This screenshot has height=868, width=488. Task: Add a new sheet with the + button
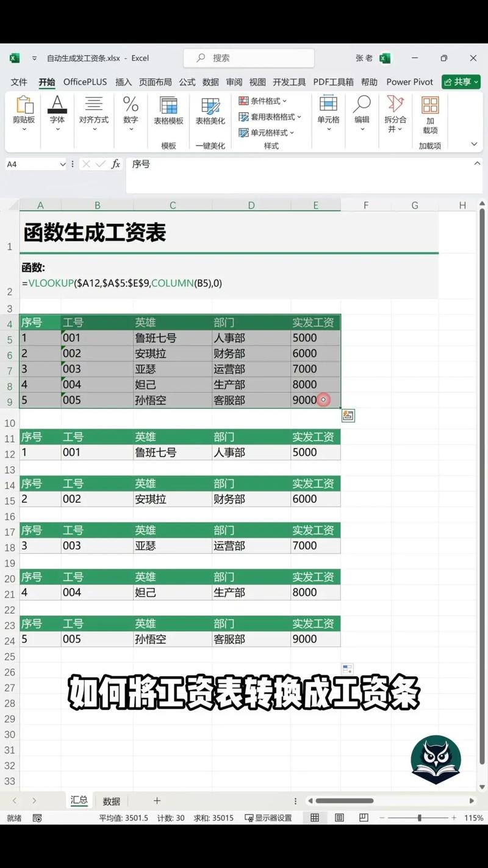tap(157, 800)
